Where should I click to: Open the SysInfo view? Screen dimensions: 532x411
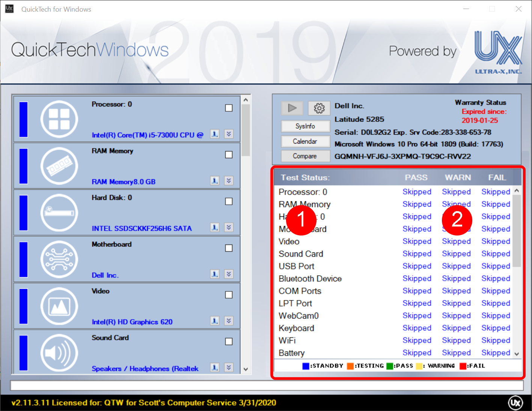(x=305, y=126)
